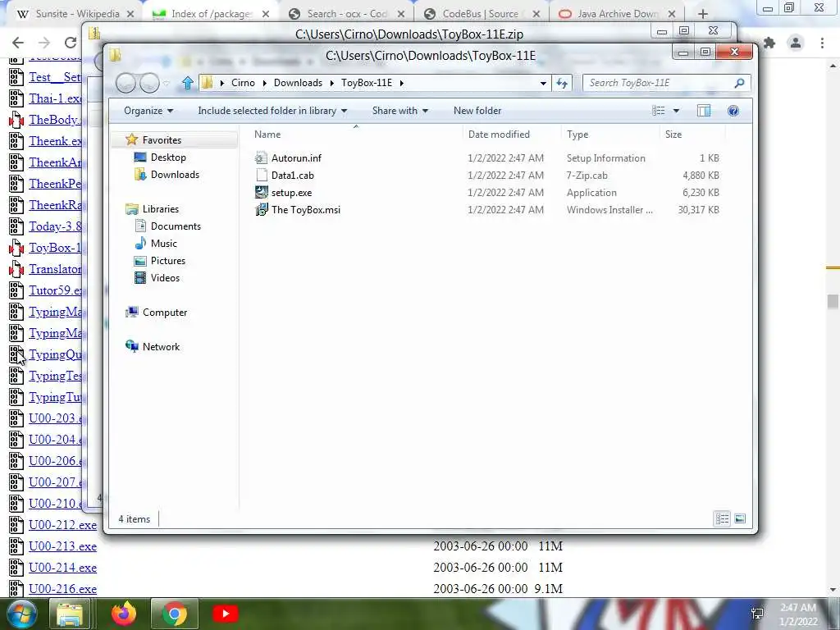Select the setup.exe application icon
Screen dimensions: 840x630
point(261,192)
